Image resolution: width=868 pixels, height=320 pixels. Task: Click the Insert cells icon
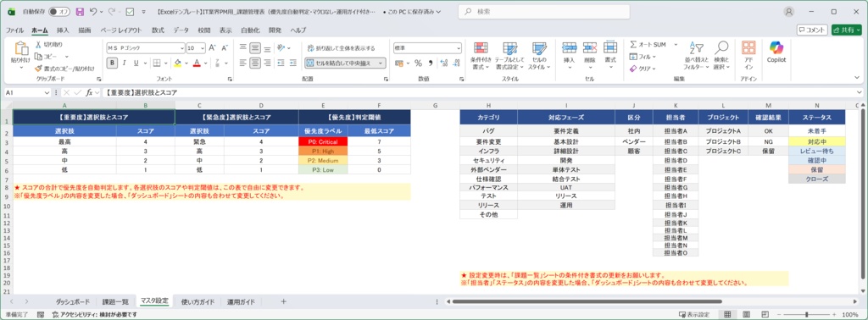(569, 48)
